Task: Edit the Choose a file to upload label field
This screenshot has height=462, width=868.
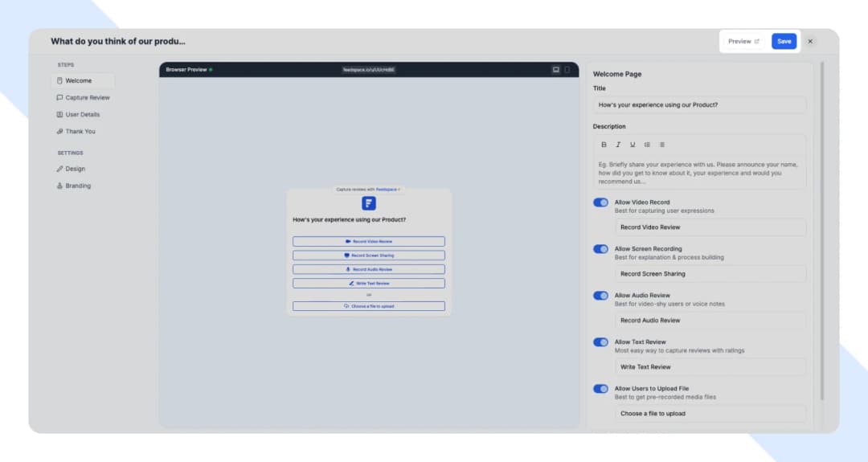Action: [x=710, y=413]
